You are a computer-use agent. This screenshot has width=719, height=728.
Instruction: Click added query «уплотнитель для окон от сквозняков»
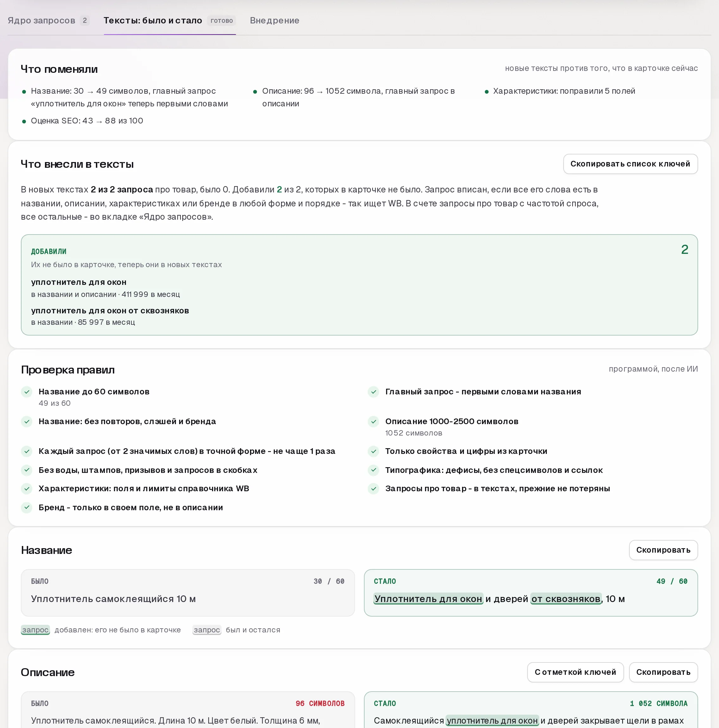(x=110, y=311)
